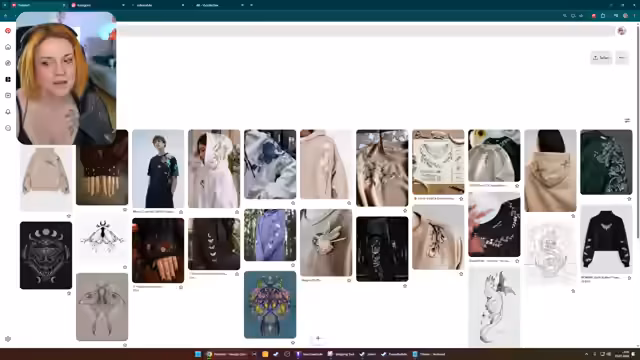Toggle star on the colorful moth artwork pin

tap(293, 342)
